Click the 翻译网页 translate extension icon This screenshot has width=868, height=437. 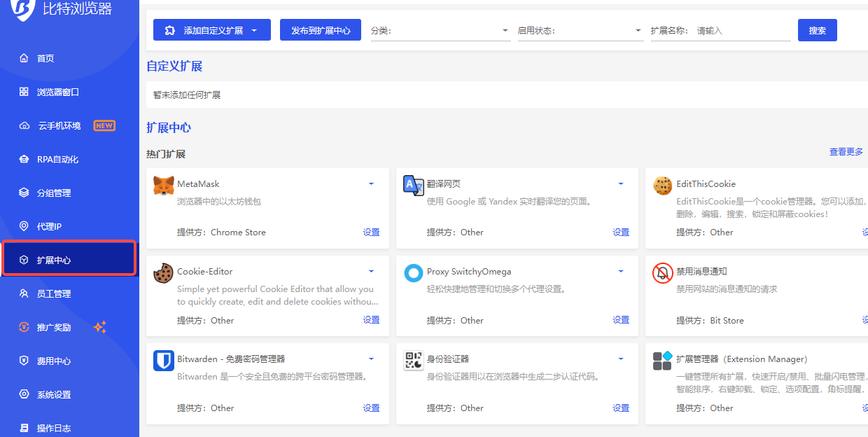point(413,186)
